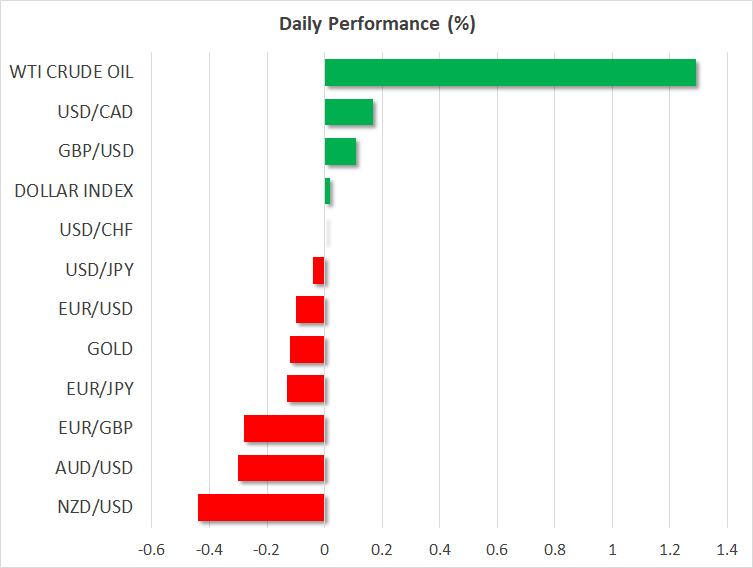Click the AUD/USD red bar
Screen dimensions: 753x568
coord(281,468)
